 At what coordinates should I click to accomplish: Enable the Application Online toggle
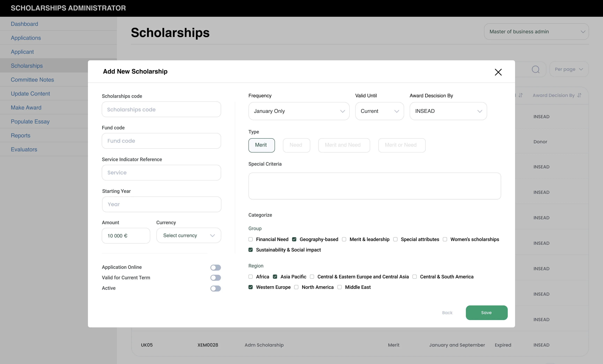pyautogui.click(x=215, y=267)
